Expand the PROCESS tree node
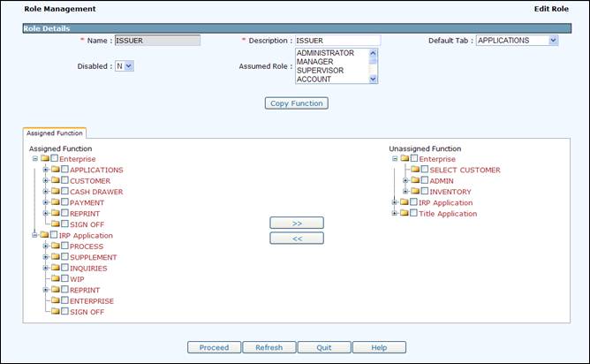This screenshot has height=364, width=590. click(x=45, y=246)
